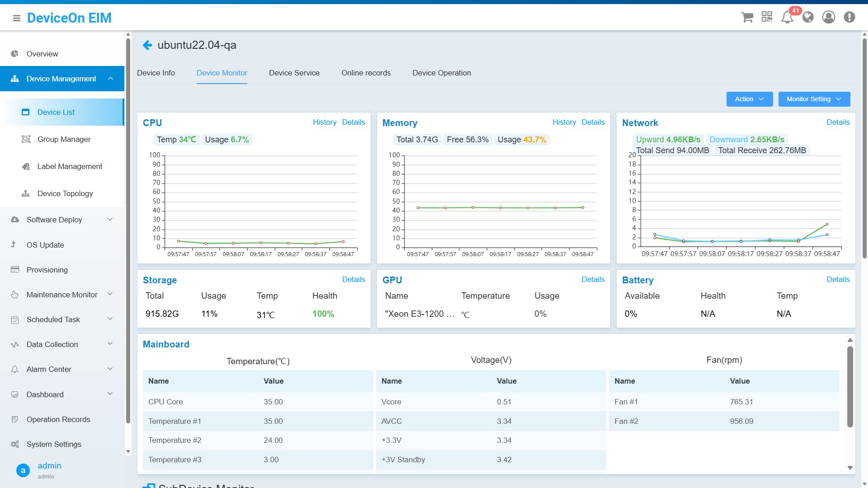868x488 pixels.
Task: Open the shopping cart marketplace icon
Action: 747,17
